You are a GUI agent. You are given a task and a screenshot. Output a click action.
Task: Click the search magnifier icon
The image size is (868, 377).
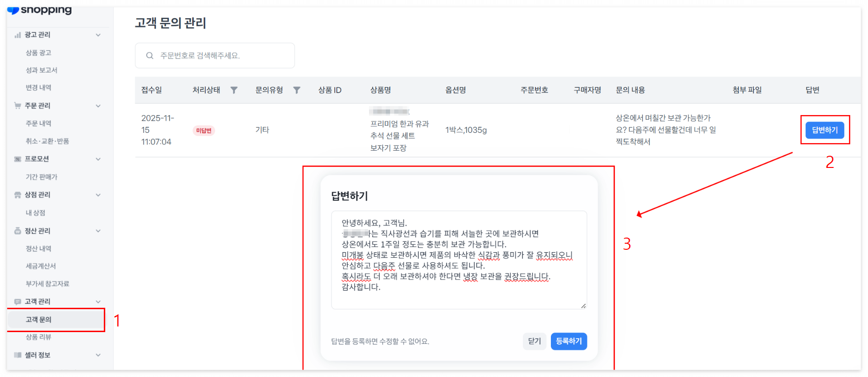click(150, 56)
